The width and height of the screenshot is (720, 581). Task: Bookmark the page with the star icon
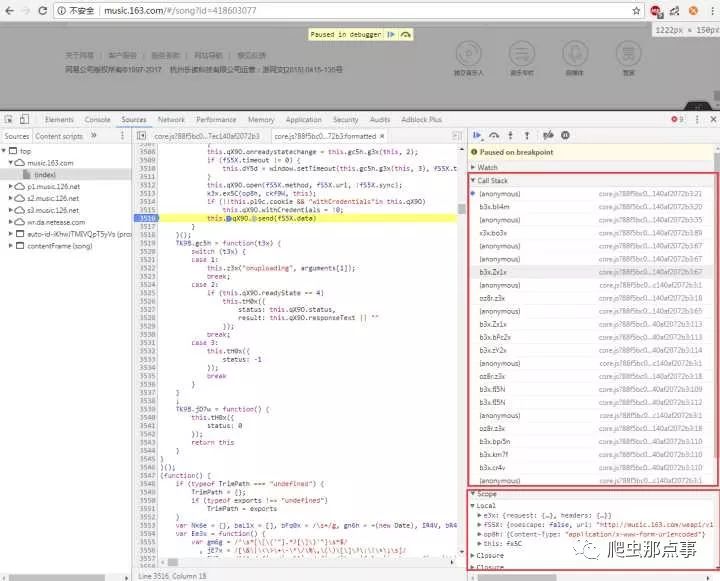click(x=636, y=11)
